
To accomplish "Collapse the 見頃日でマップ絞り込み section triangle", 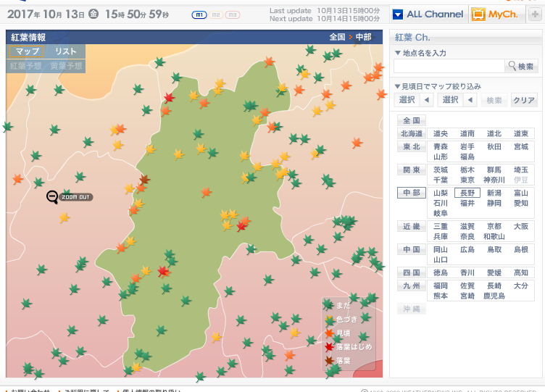I will [398, 86].
